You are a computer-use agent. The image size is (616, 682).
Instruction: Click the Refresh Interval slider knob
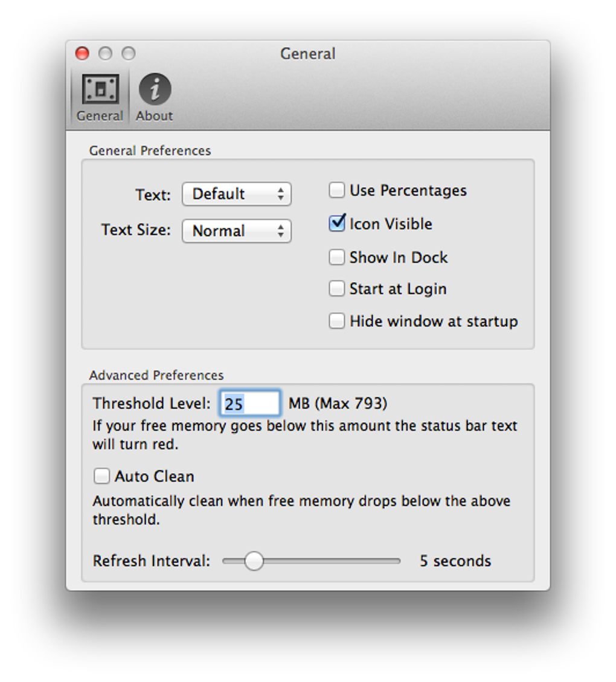[254, 561]
